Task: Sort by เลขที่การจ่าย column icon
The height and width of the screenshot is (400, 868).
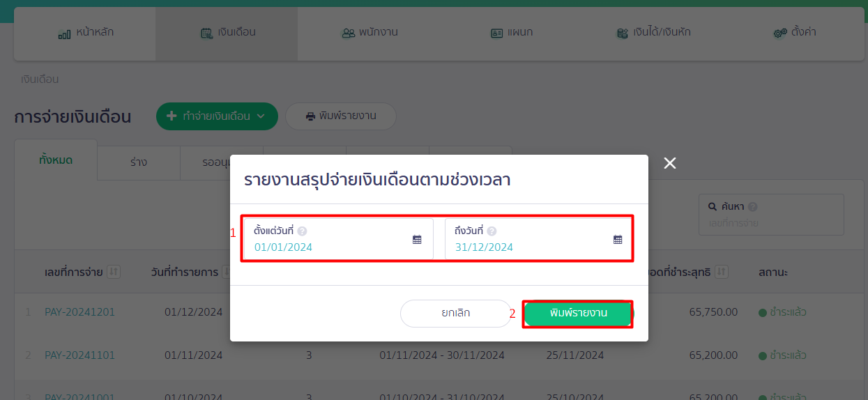Action: [x=114, y=272]
